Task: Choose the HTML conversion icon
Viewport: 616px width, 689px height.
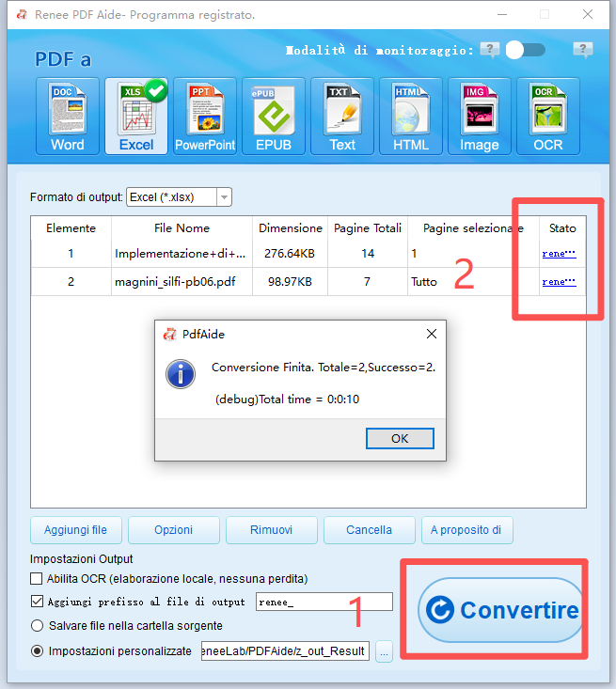Action: [411, 116]
